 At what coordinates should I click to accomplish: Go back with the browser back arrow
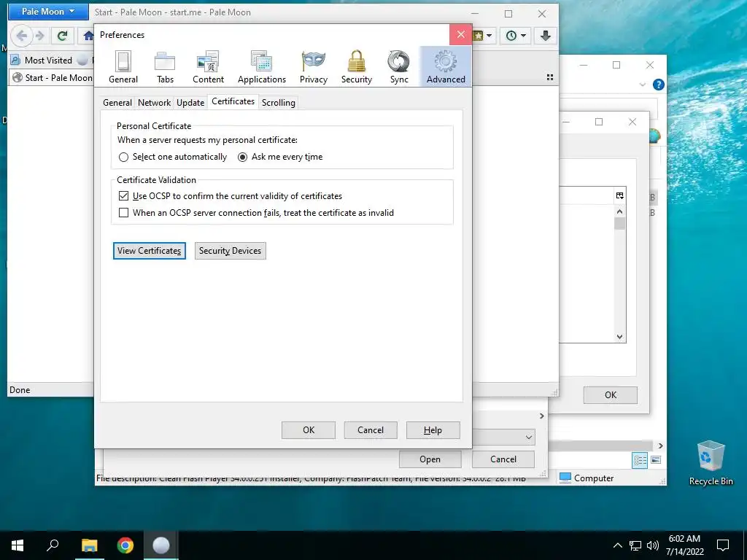[x=21, y=35]
